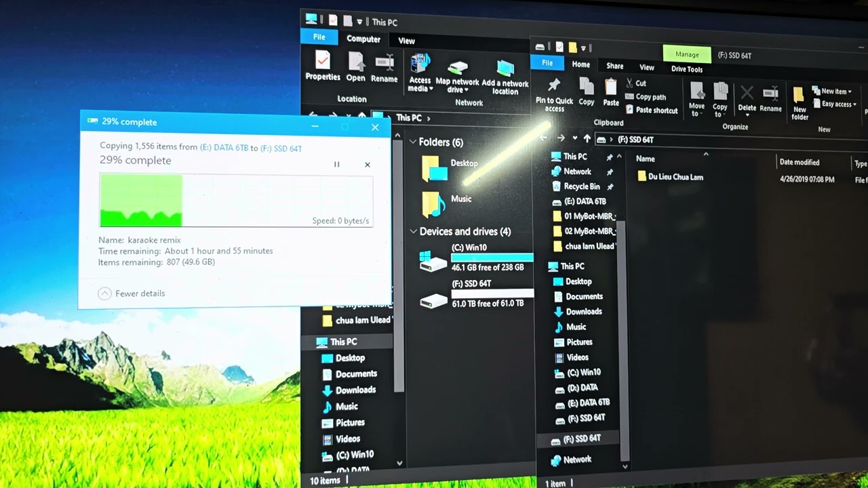This screenshot has height=488, width=868.
Task: Click Rename in the This PC window ribbon
Action: 384,68
